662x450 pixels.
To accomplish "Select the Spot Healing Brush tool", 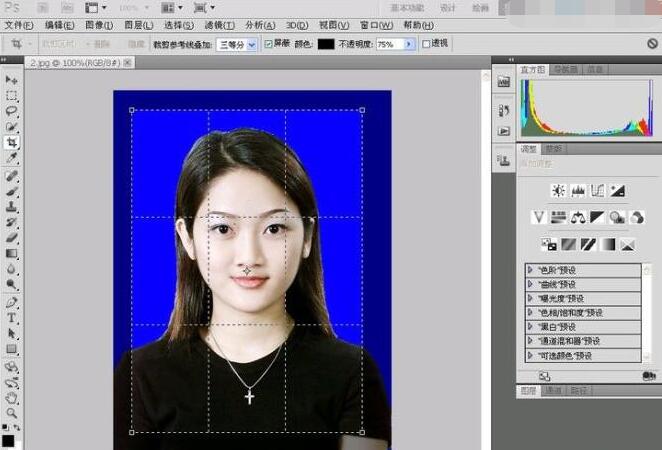I will pos(11,176).
